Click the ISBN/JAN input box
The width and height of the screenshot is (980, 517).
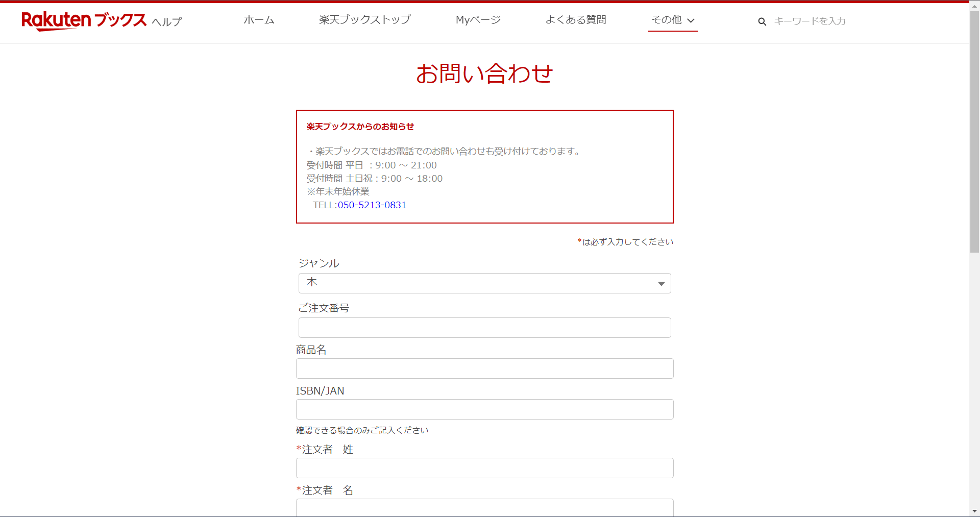coord(484,409)
